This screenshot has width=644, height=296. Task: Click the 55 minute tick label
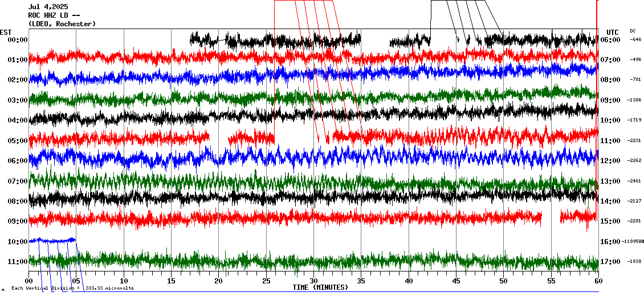coord(551,281)
